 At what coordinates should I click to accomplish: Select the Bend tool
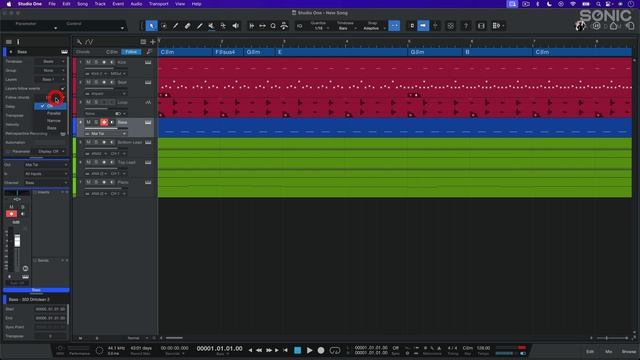tap(223, 26)
